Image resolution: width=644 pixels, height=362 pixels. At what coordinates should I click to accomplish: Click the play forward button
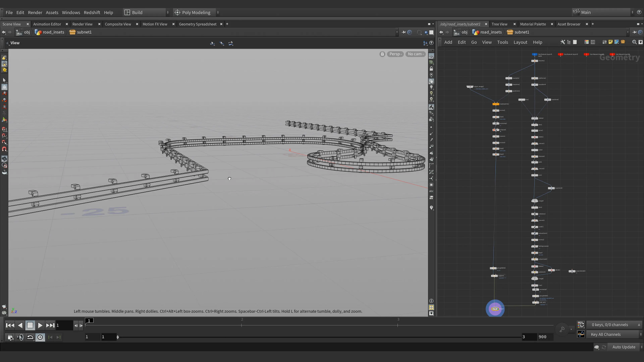(40, 325)
